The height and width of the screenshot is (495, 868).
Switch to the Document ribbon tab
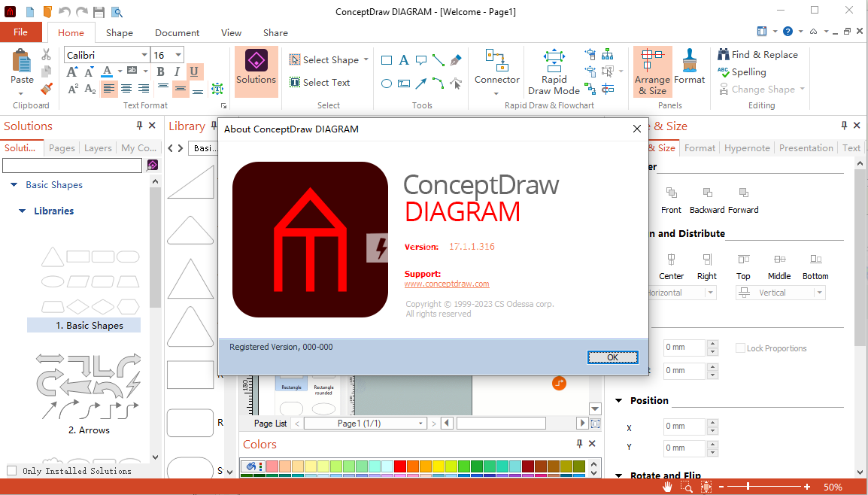[177, 33]
